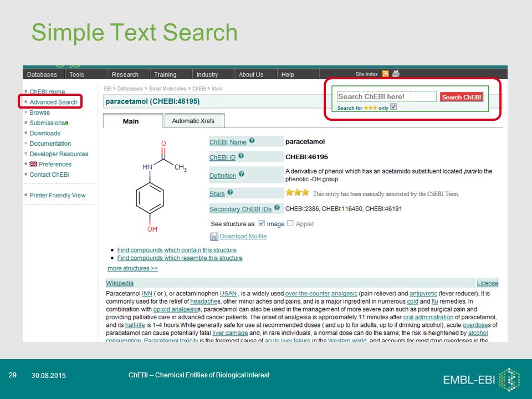The image size is (532, 399).
Task: Click the printer icon in top bar
Action: (396, 74)
